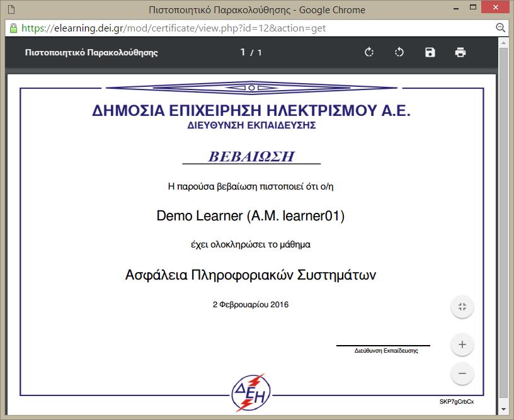The width and height of the screenshot is (514, 420).
Task: Close the Chrome certificate window
Action: 495,7
